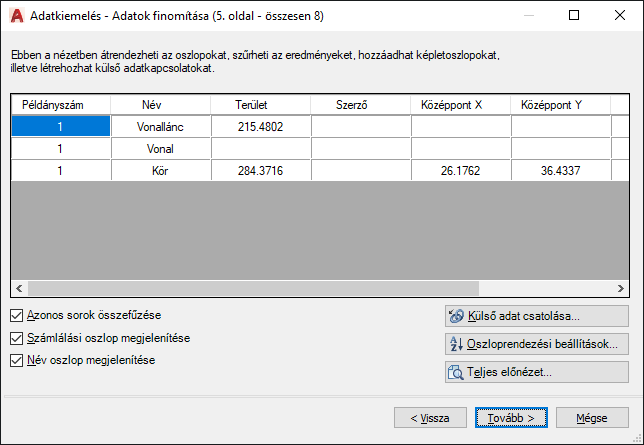Click the magnifier preview icon for Teljes előnézet
Viewport: 644px width, 445px height.
(456, 372)
